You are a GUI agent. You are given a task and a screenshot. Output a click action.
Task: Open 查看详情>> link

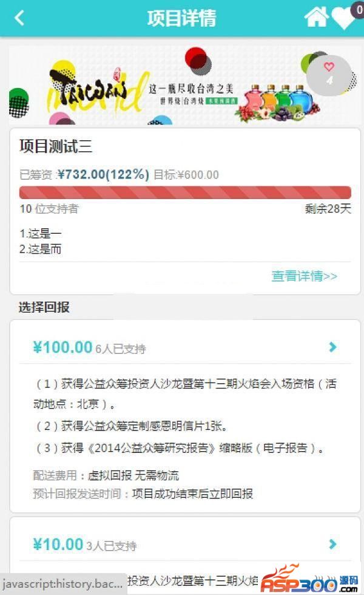coord(304,276)
